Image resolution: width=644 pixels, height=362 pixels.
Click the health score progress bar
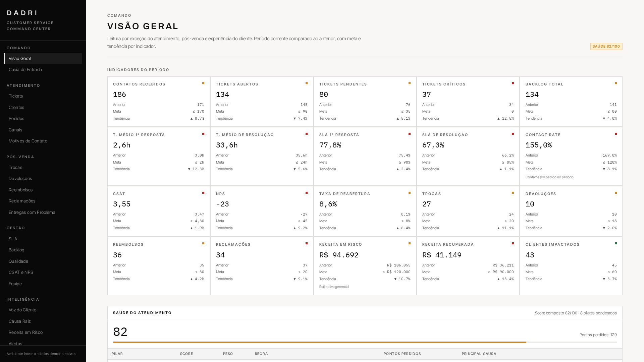[x=365, y=342]
